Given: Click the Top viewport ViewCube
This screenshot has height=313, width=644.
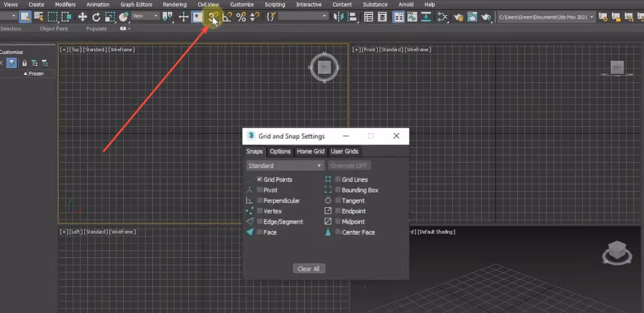Looking at the screenshot, I should pyautogui.click(x=324, y=67).
